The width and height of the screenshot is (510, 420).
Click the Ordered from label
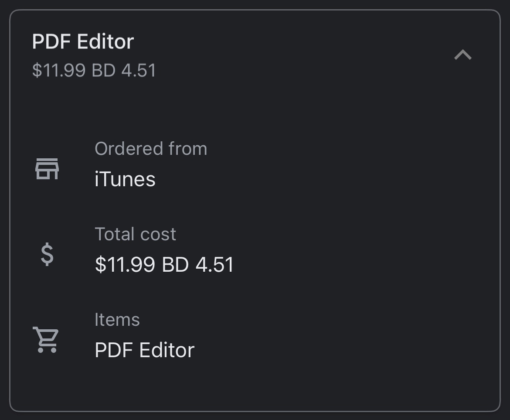[151, 148]
